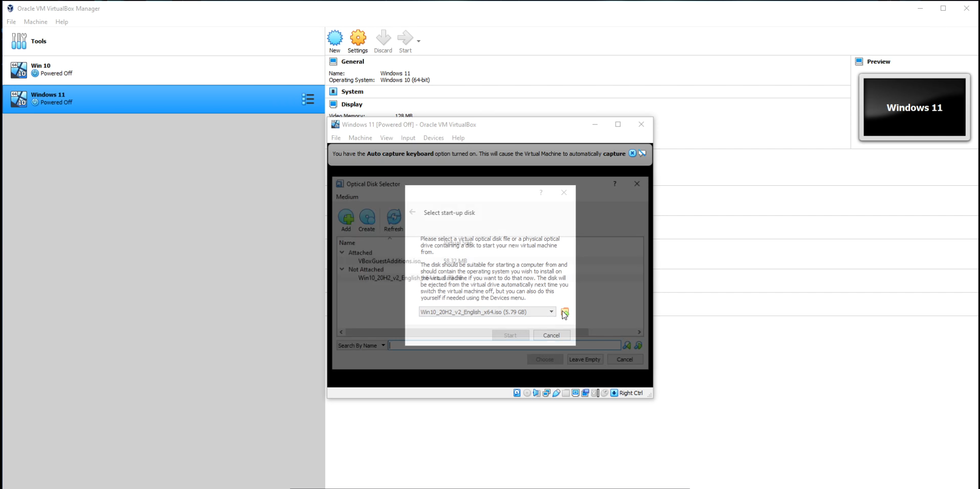Click the second of the two search-match arrow icons
This screenshot has height=489, width=980.
click(x=638, y=346)
